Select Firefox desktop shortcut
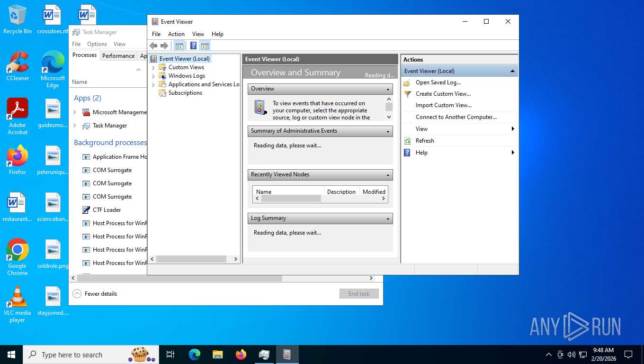Screen dimensions: 644x364 point(18,160)
